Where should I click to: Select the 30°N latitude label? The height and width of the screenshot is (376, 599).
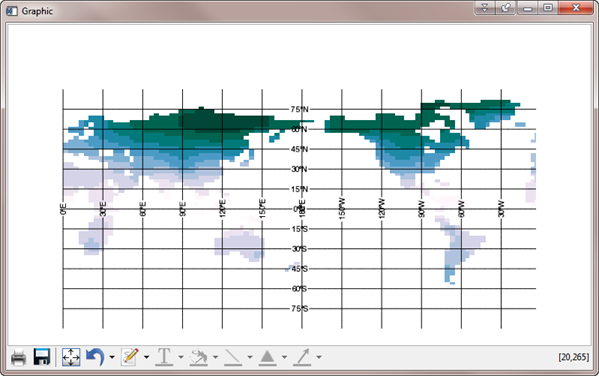(x=299, y=169)
